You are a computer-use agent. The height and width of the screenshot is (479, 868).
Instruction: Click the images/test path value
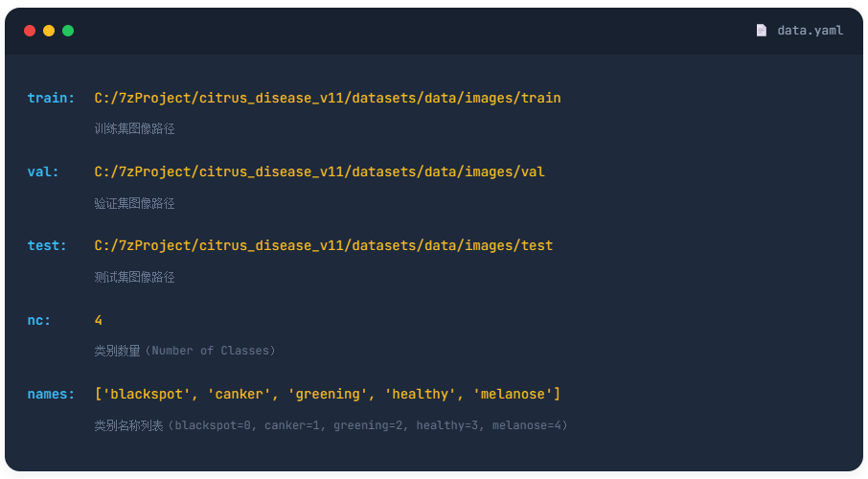(x=324, y=245)
